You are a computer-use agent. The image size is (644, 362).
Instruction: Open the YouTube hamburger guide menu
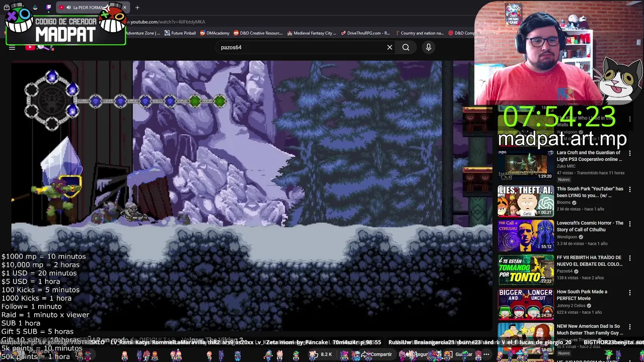12,47
